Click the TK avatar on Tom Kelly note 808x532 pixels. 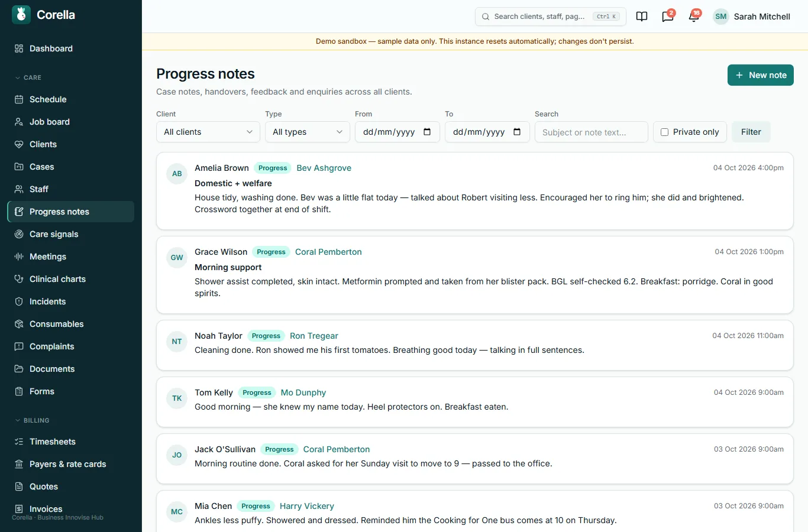177,398
